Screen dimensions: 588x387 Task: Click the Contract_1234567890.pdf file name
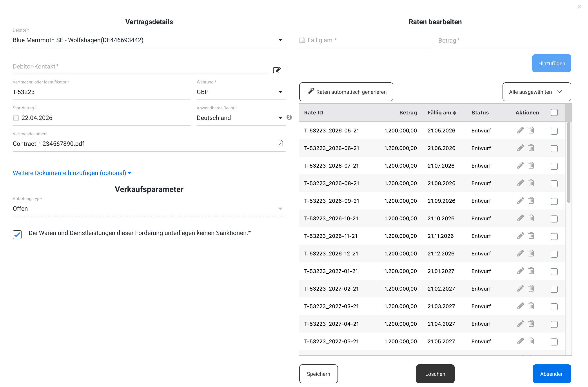(x=48, y=144)
